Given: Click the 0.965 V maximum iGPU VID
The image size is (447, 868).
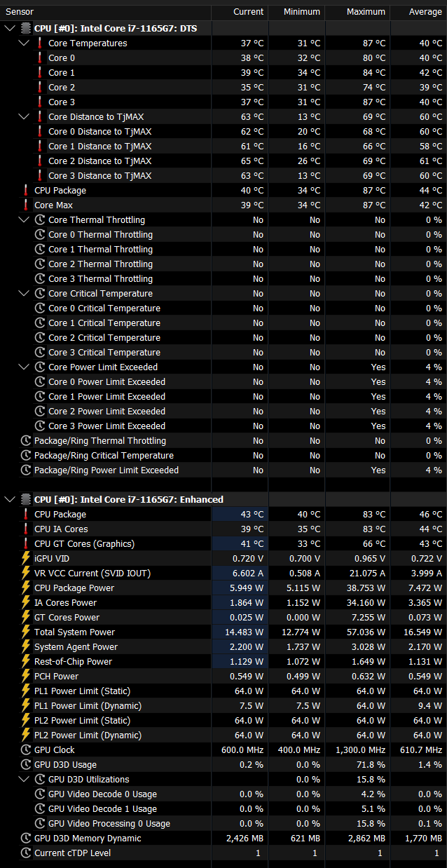Looking at the screenshot, I should pos(369,558).
